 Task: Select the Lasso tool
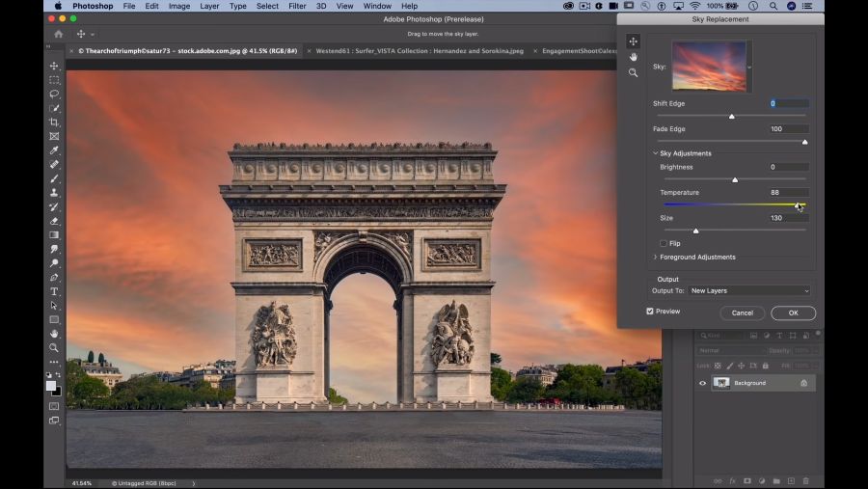[54, 95]
